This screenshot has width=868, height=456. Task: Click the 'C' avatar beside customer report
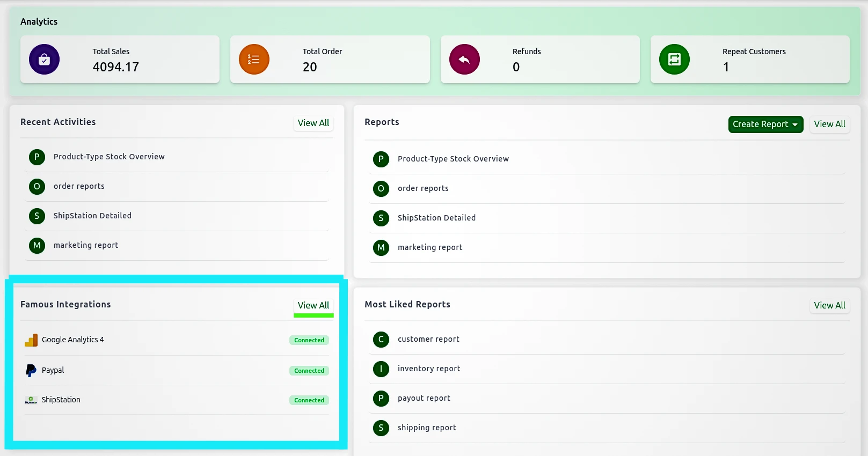click(x=381, y=339)
